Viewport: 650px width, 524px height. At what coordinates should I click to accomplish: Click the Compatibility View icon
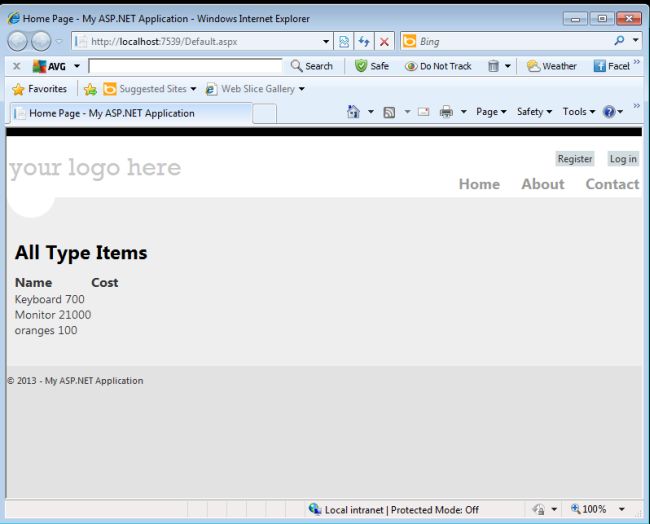(344, 41)
